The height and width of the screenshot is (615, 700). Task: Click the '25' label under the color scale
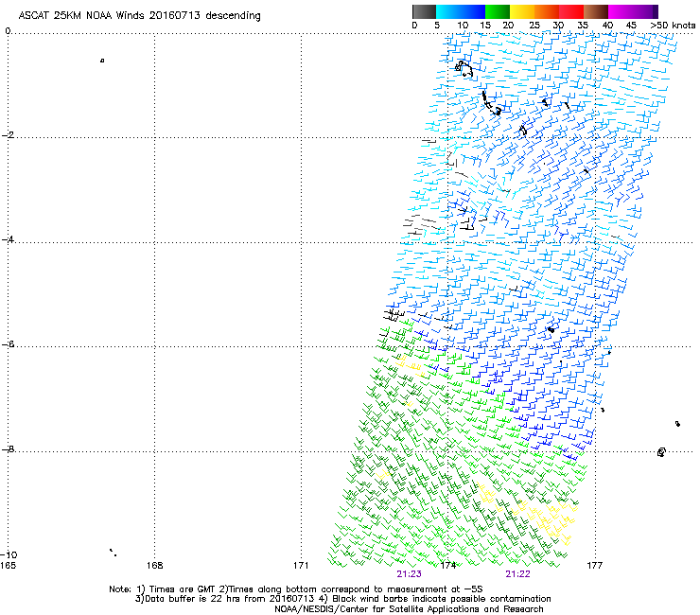point(534,26)
